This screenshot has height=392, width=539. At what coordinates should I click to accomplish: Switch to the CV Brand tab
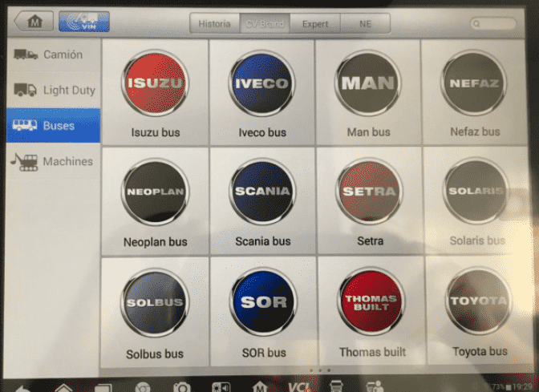(265, 24)
